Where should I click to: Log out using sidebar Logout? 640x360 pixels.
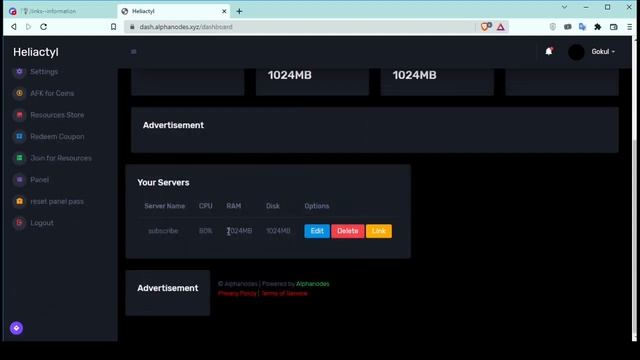pyautogui.click(x=33, y=223)
